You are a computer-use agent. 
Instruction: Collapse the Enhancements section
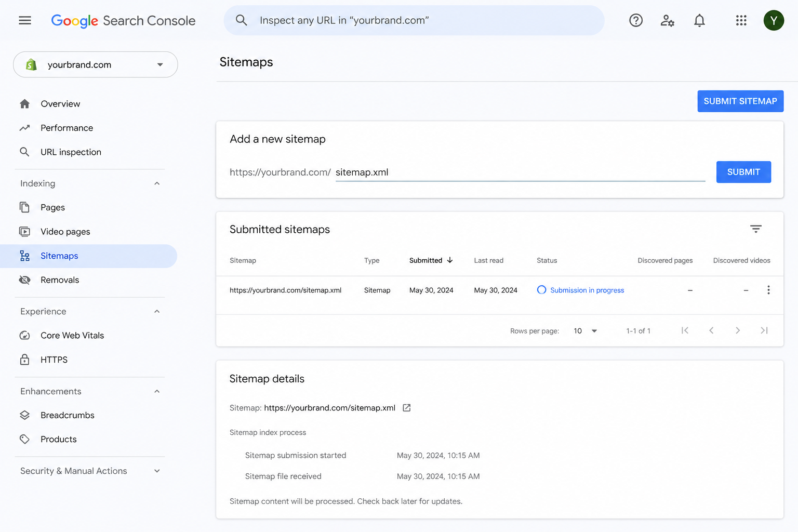tap(157, 391)
